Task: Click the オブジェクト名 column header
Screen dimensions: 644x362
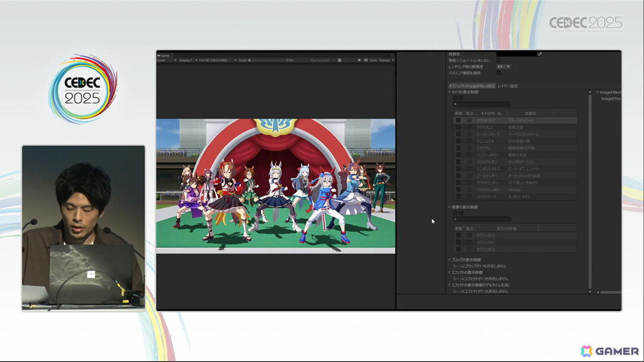Action: (x=506, y=228)
